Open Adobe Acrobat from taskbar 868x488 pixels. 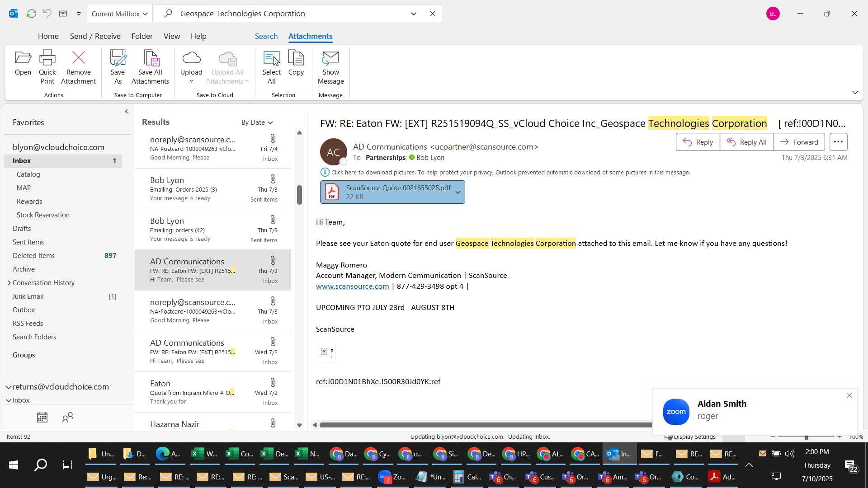[722, 477]
